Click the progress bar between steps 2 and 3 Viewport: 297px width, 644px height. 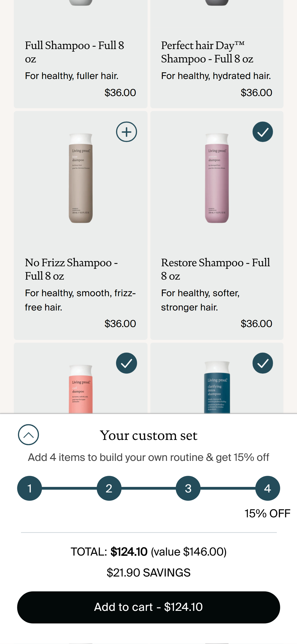(148, 489)
